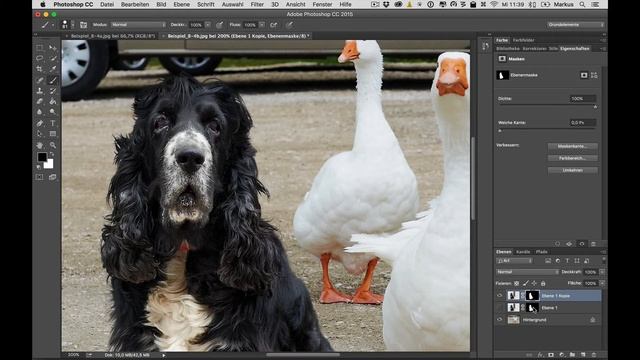Hide the Ebene 1 Kopie layer
This screenshot has width=640, height=360.
pyautogui.click(x=500, y=296)
